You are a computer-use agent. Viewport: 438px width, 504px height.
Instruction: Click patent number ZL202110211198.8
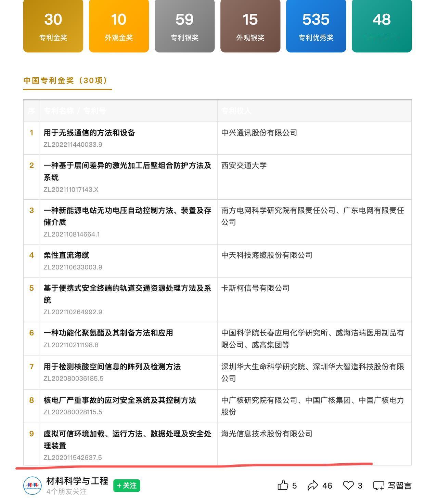coord(71,345)
